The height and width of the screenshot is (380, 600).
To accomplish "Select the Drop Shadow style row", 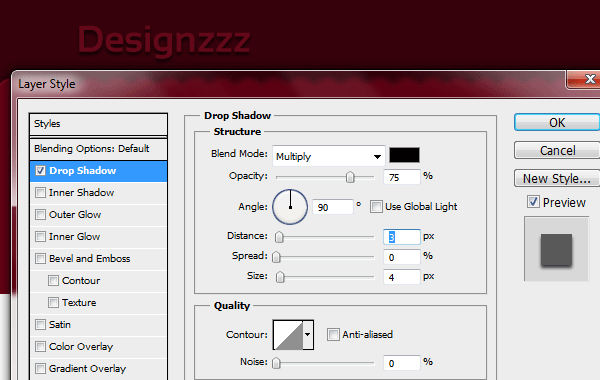I will [98, 171].
